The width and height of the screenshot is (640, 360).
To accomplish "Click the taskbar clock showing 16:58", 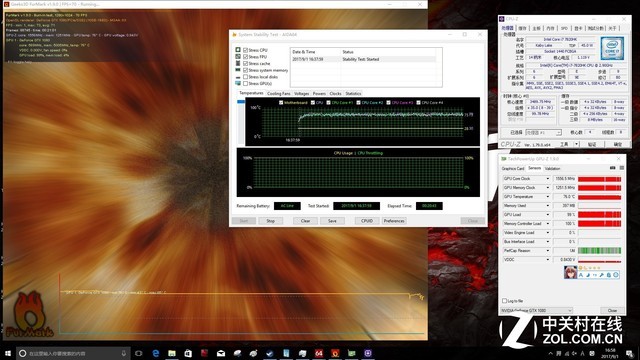I will [610, 353].
